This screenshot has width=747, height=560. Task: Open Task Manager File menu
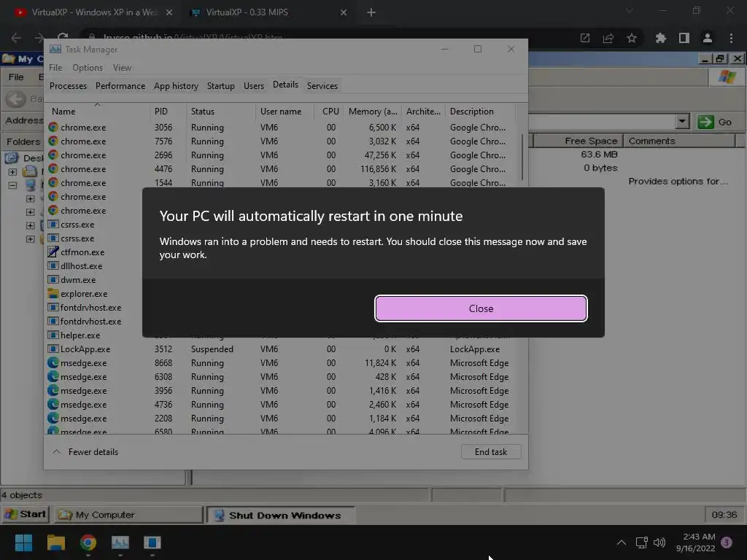(55, 68)
